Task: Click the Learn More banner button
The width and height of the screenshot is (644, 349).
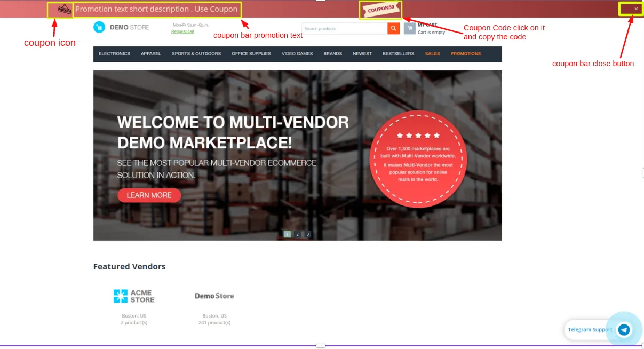Action: pyautogui.click(x=149, y=195)
